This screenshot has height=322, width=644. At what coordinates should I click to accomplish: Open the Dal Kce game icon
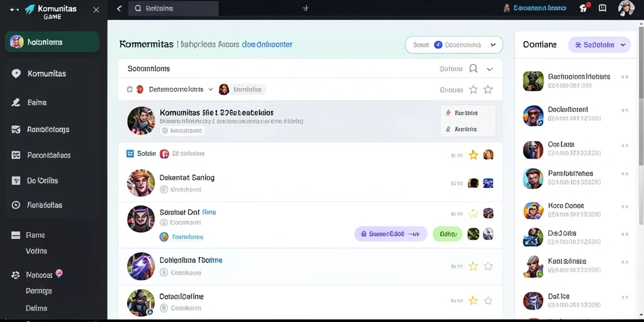point(533,301)
